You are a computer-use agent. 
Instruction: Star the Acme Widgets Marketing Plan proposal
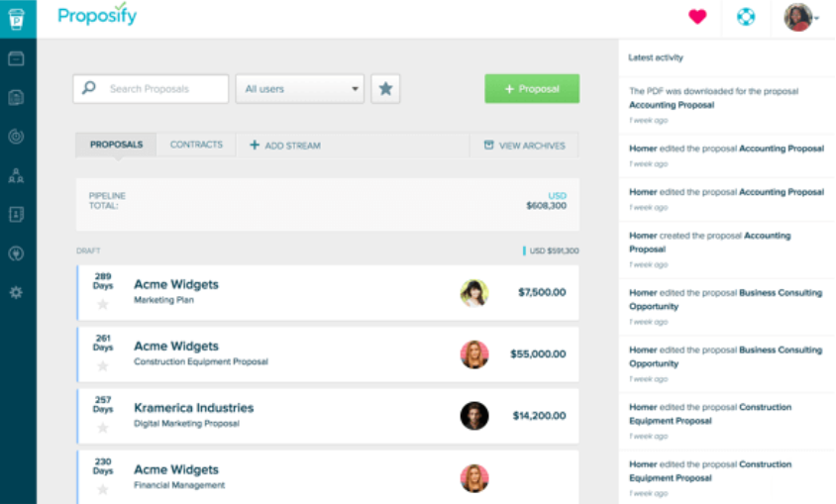(102, 304)
